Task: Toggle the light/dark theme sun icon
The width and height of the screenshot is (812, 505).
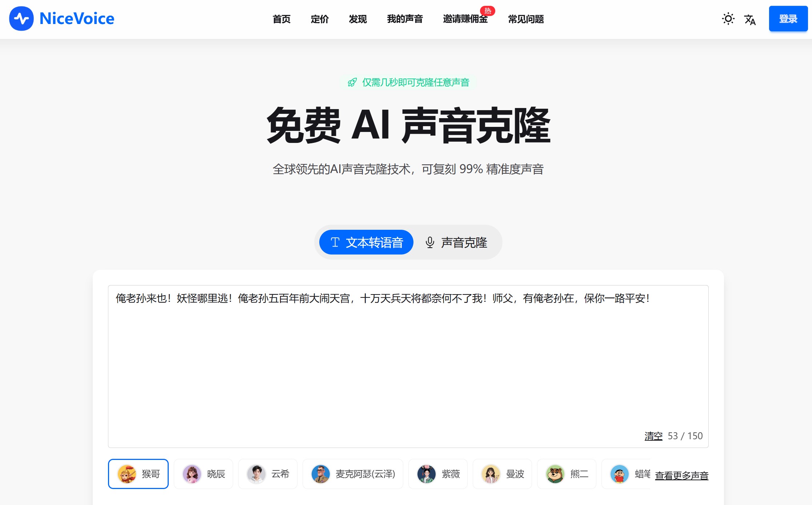Action: [728, 19]
